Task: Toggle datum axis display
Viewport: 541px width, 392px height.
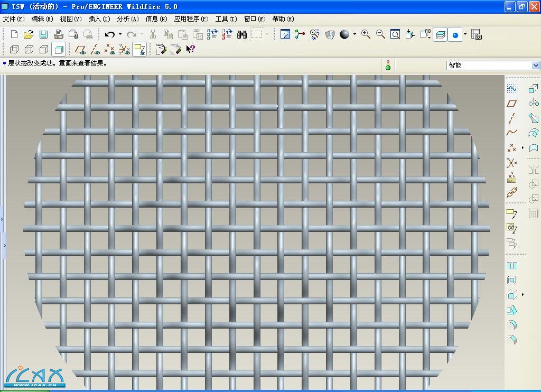Action: 95,50
